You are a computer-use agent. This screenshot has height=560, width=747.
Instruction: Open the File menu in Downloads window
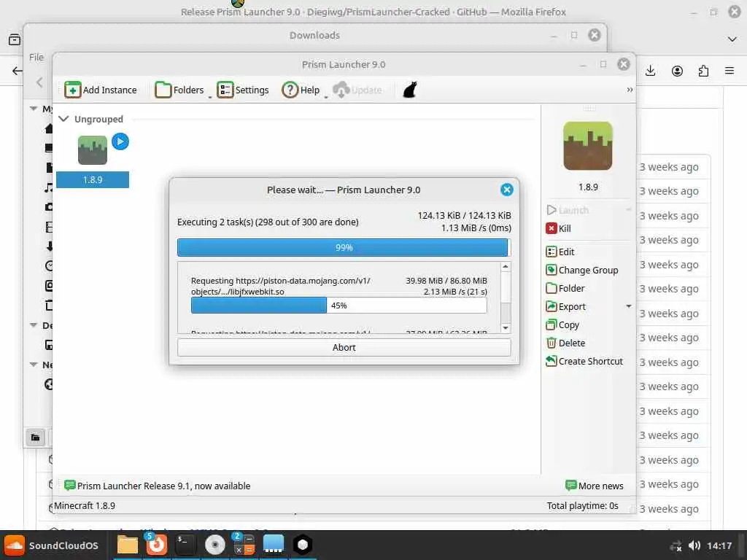(36, 57)
